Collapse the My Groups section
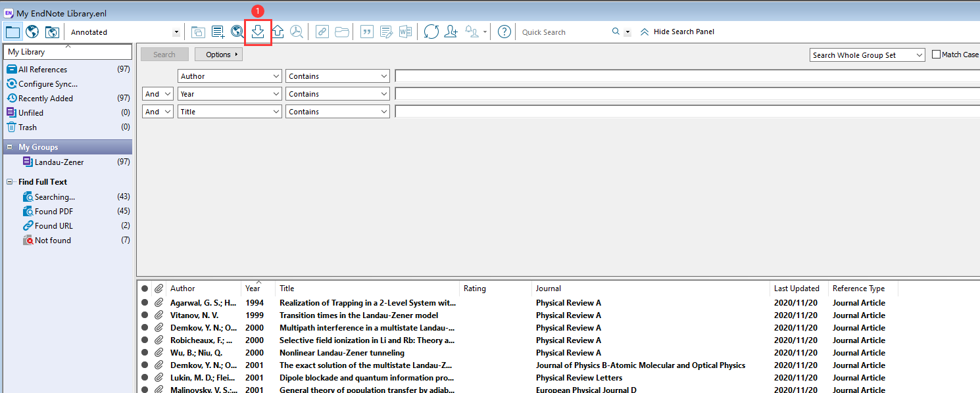The width and height of the screenshot is (980, 393). 10,147
